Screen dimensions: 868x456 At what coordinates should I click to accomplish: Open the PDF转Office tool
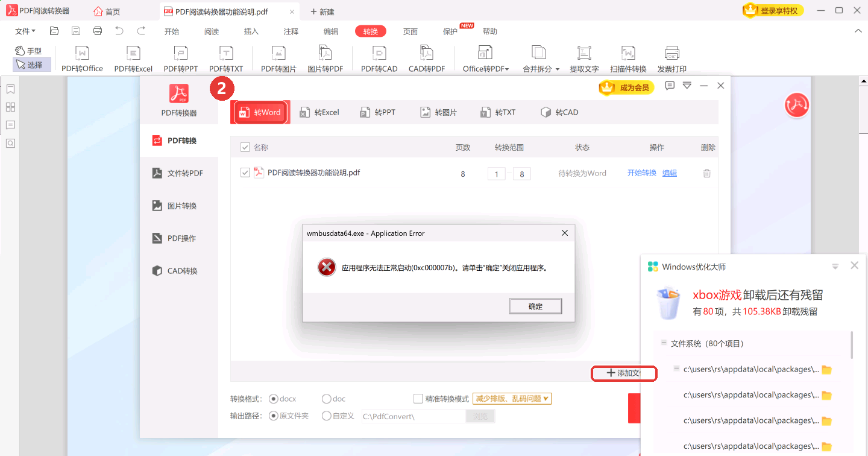[82, 59]
